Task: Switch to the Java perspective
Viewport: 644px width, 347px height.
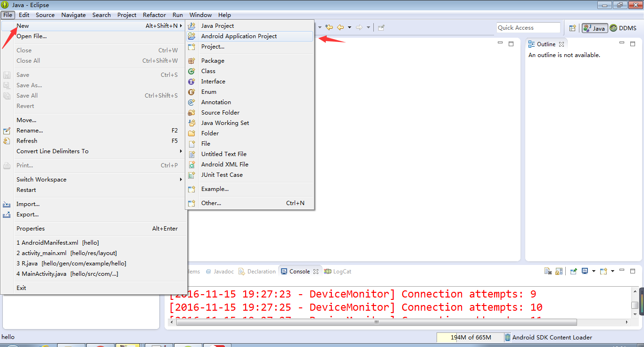Action: (594, 28)
